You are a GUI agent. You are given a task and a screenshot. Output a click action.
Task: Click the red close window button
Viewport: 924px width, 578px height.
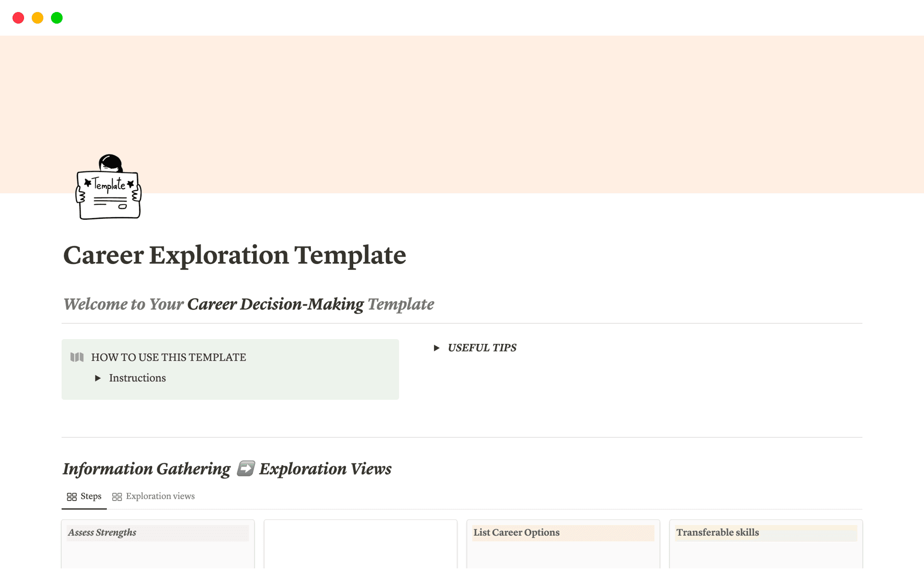(x=18, y=18)
